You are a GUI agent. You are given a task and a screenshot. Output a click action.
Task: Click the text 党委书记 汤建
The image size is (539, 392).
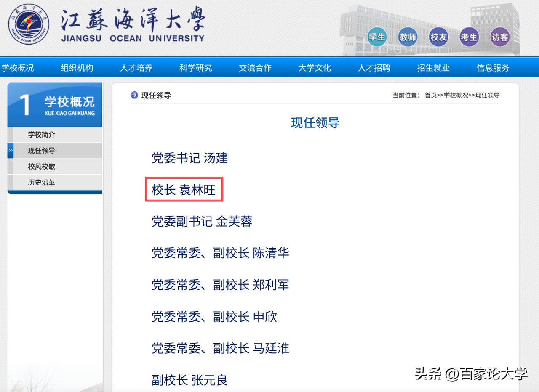[x=189, y=158]
